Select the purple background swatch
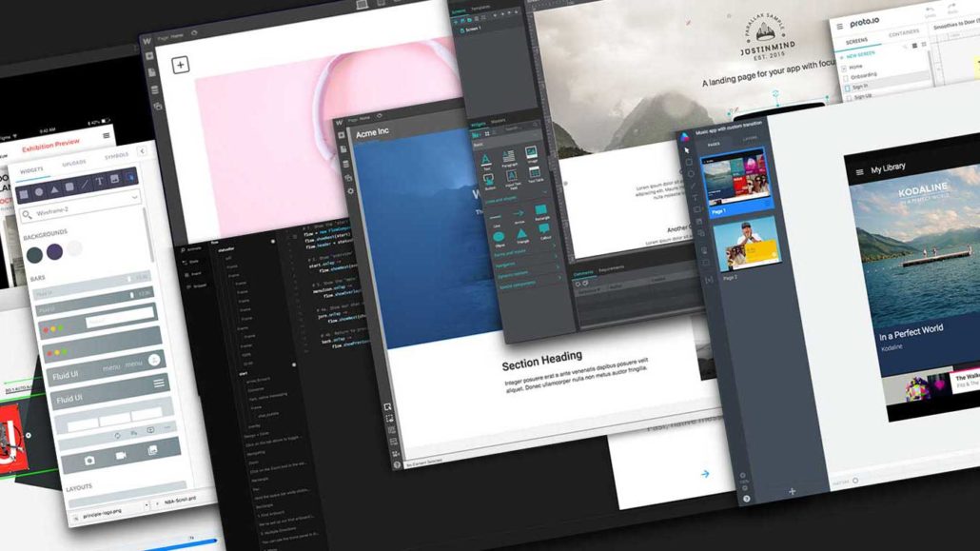The width and height of the screenshot is (980, 551). pos(54,251)
